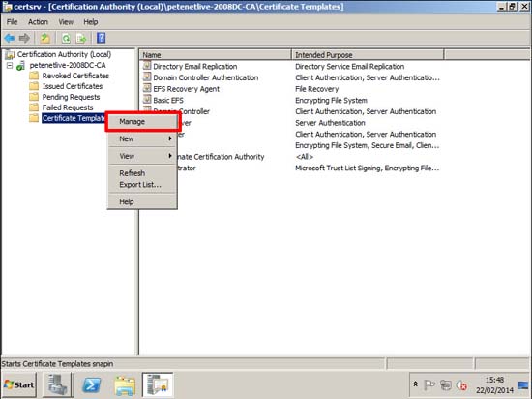
Task: Click the Microsoft Trust List Signing purpose cell
Action: (368, 168)
